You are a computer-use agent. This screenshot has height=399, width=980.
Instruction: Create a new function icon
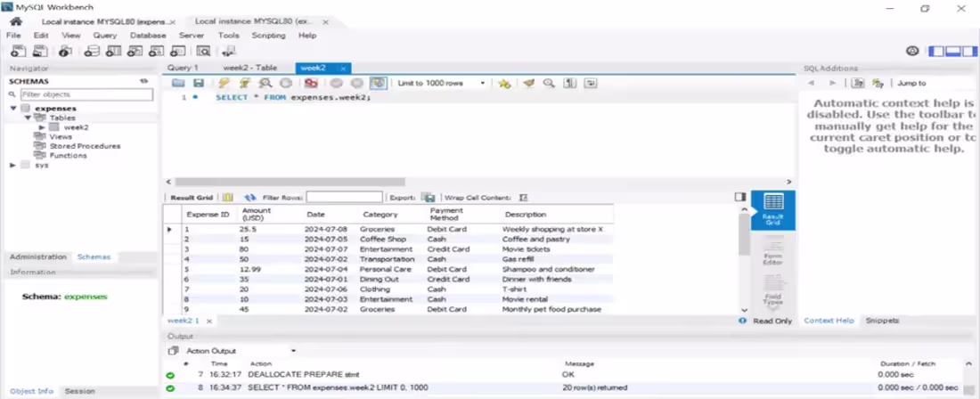178,51
